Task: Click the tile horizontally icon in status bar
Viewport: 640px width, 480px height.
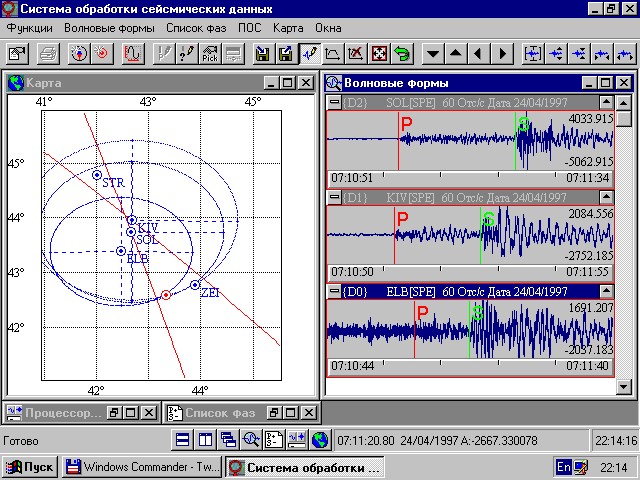Action: click(x=182, y=439)
